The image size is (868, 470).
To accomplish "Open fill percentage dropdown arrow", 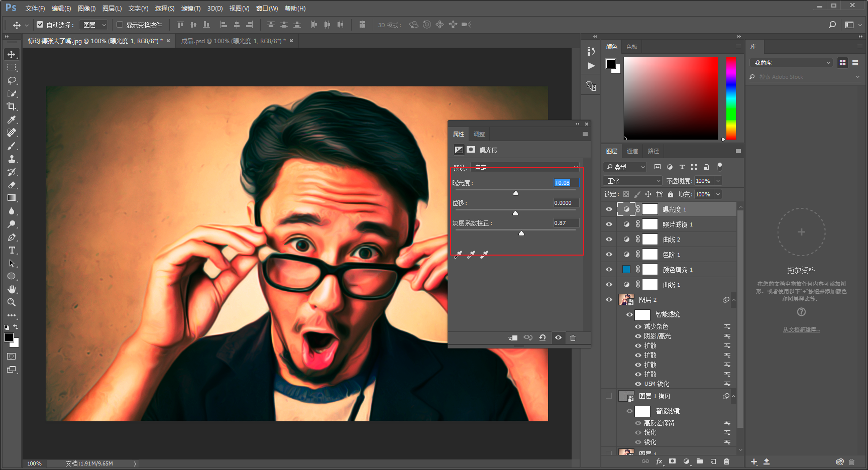I will (718, 194).
